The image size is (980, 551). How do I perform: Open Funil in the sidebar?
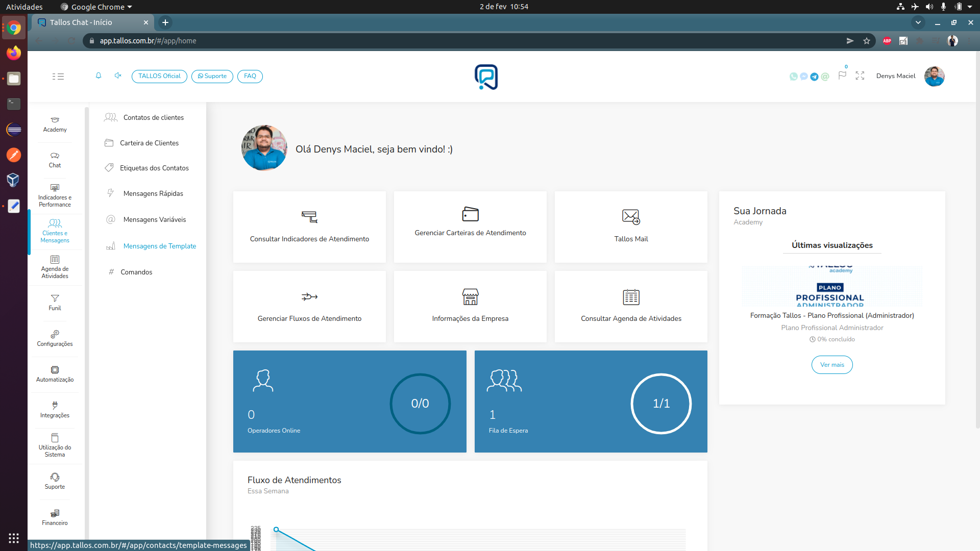click(x=55, y=303)
